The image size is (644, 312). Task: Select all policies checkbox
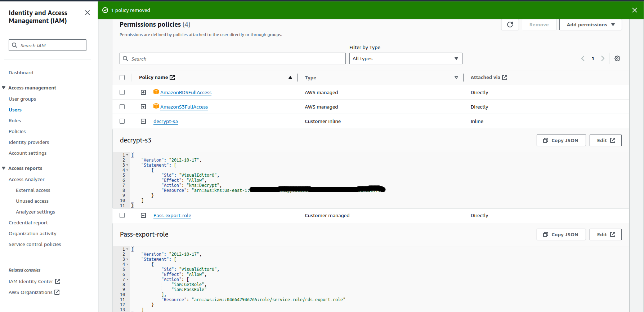[122, 78]
